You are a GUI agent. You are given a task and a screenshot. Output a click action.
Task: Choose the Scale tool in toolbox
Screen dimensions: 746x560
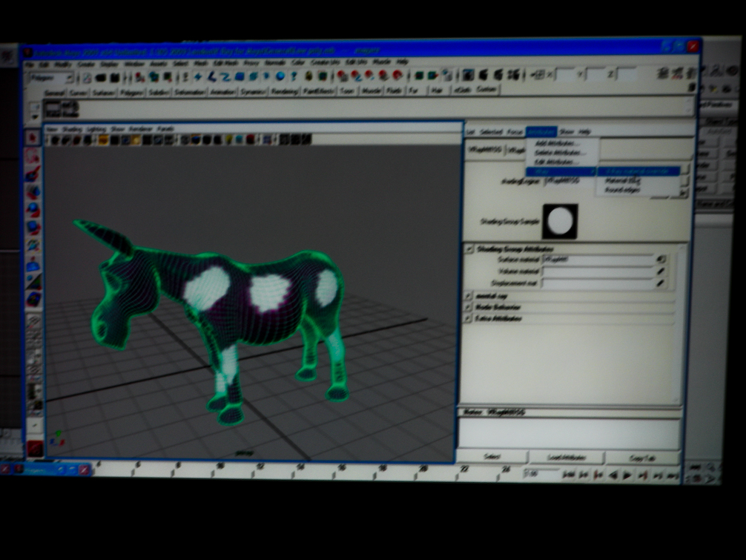(33, 228)
